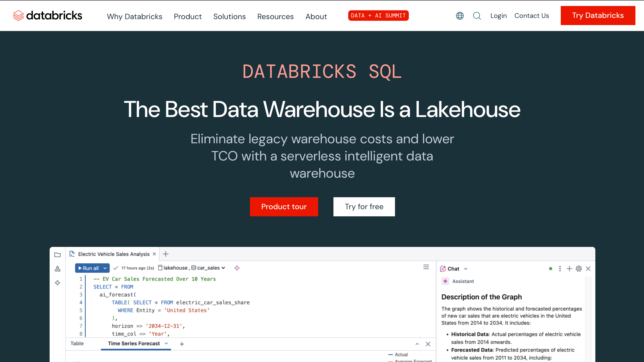Click the catalog shapes icon in sidebar
This screenshot has width=644, height=362.
(x=57, y=269)
